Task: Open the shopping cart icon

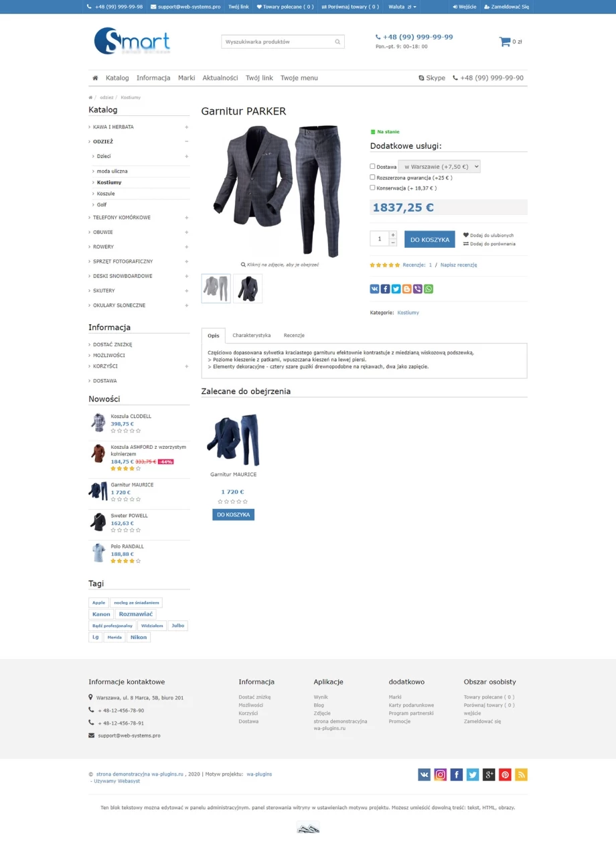Action: [x=505, y=42]
